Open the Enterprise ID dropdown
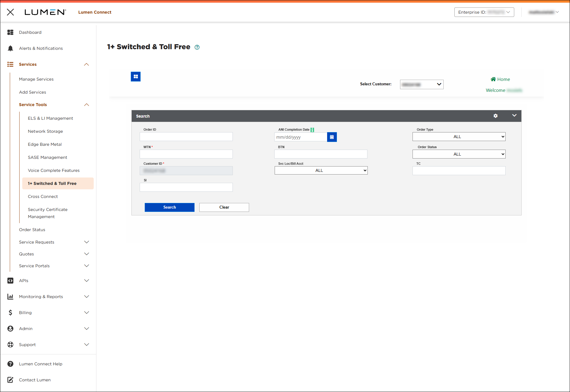The height and width of the screenshot is (392, 570). 484,12
